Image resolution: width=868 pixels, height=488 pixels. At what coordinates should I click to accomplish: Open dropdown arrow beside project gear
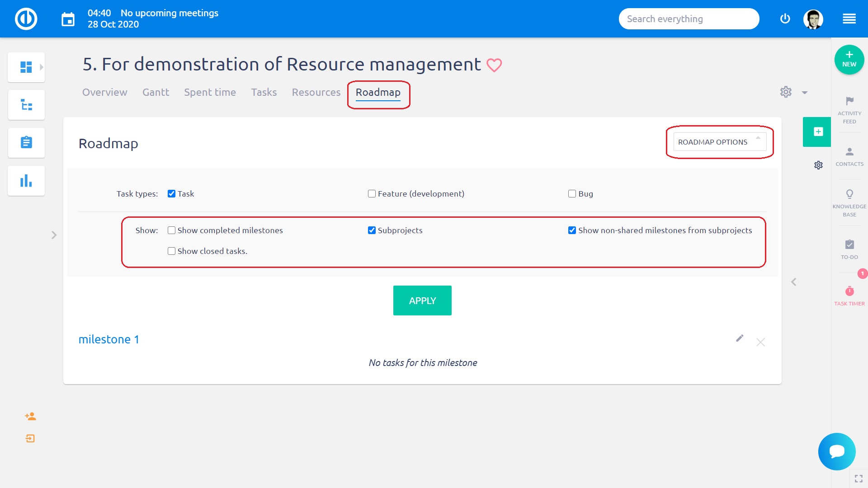coord(805,93)
